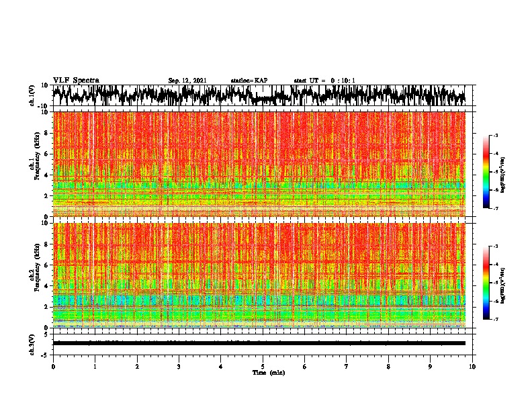The image size is (532, 411).
Task: Click the ch.2 color scale bar
Action: [x=486, y=283]
